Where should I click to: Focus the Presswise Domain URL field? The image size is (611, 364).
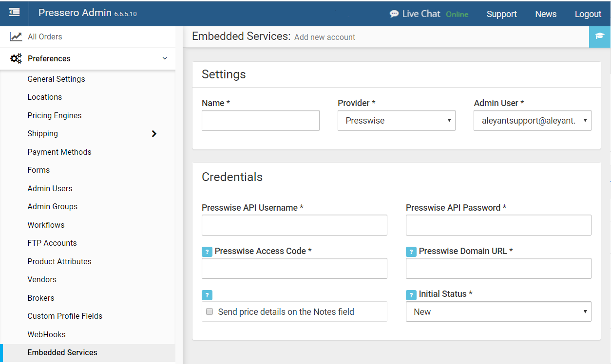click(498, 269)
